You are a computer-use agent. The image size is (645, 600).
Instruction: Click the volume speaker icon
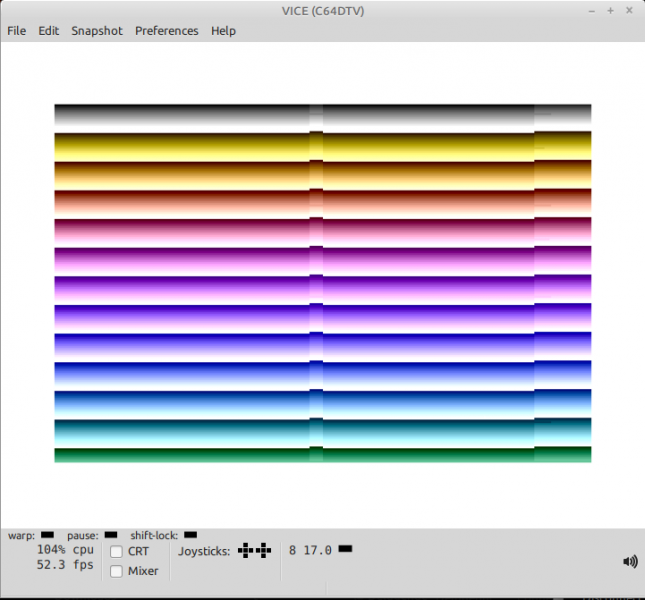click(630, 562)
